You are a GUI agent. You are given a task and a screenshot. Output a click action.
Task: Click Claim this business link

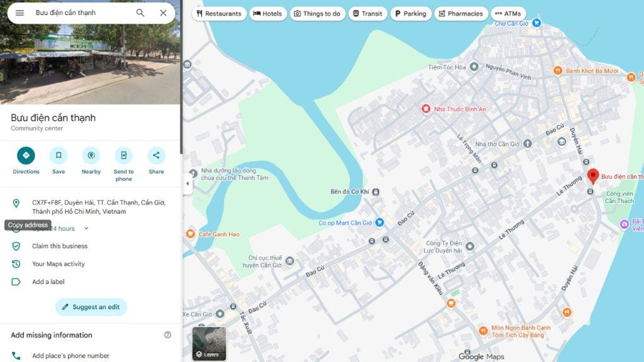pos(60,246)
